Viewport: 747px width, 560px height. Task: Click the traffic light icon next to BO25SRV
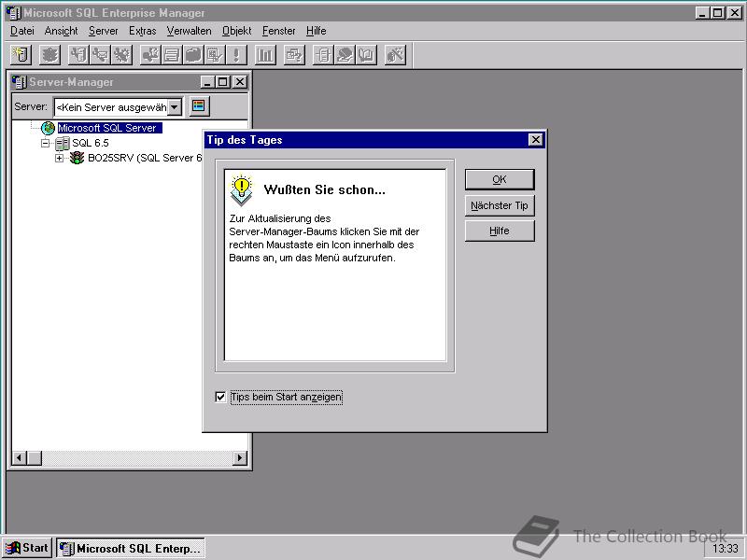tap(77, 158)
